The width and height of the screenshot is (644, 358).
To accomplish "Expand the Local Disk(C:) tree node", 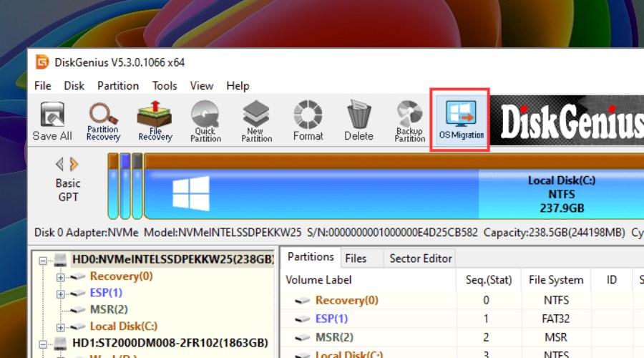I will click(x=60, y=328).
